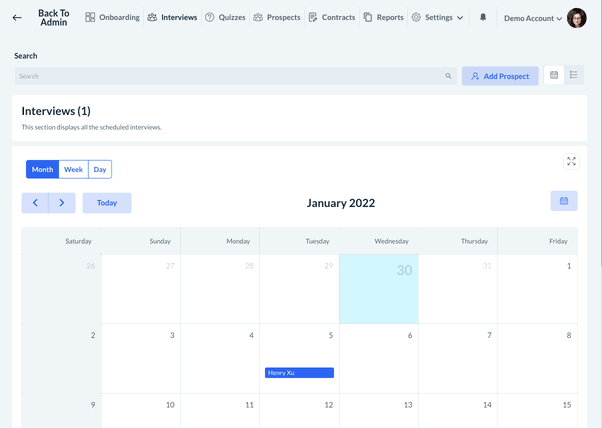Viewport: 602px width, 428px height.
Task: Open the Henry Xu interview event
Action: point(299,373)
